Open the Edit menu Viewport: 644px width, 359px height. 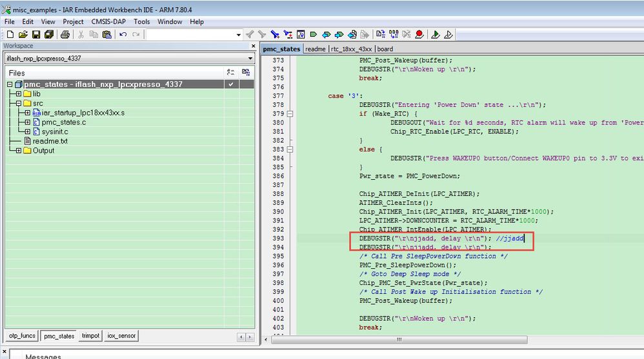[28, 22]
